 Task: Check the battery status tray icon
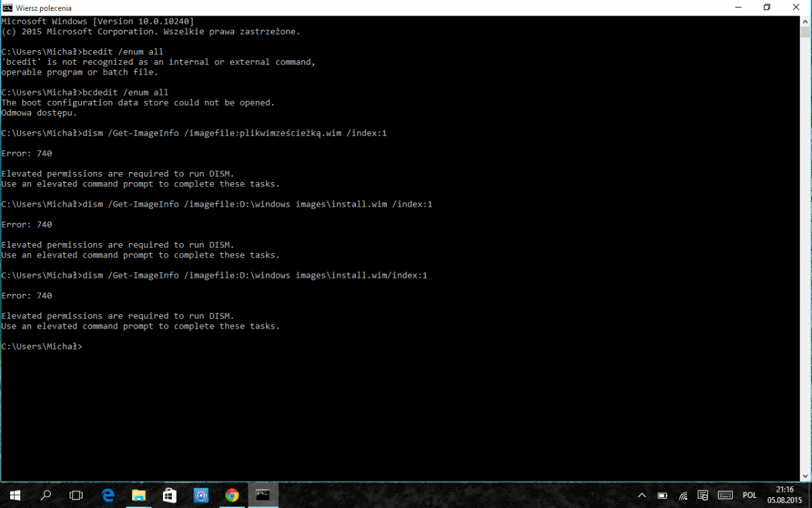(662, 495)
